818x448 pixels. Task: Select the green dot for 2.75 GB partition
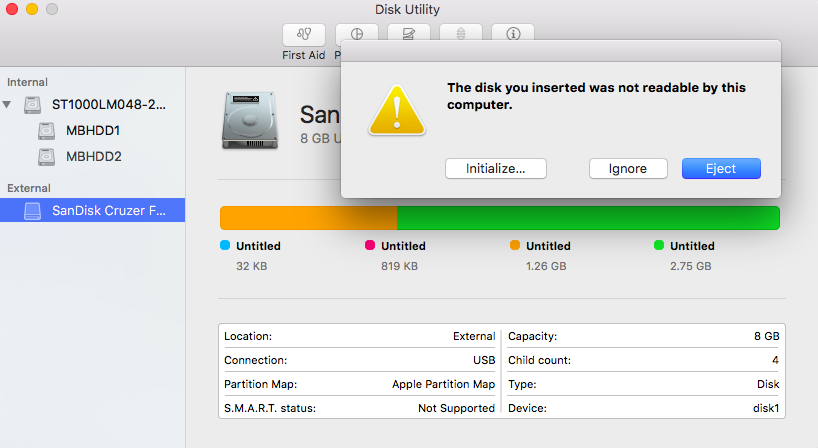(659, 245)
